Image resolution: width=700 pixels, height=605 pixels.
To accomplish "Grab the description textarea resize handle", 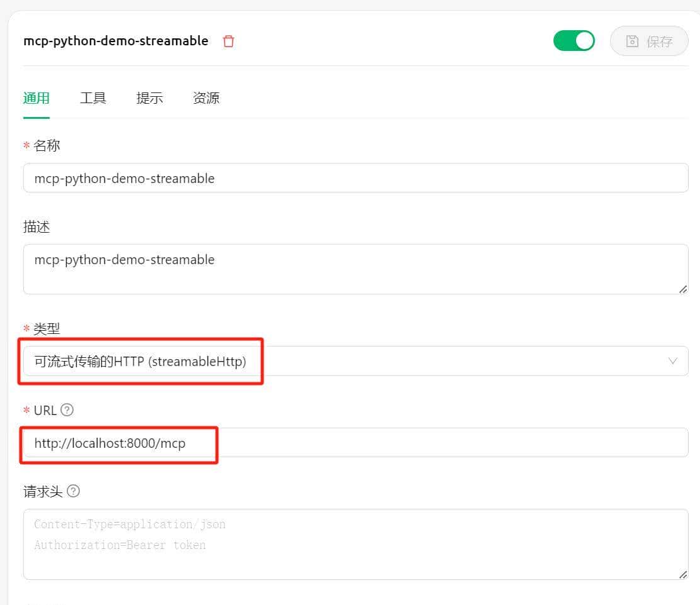I will [x=683, y=289].
